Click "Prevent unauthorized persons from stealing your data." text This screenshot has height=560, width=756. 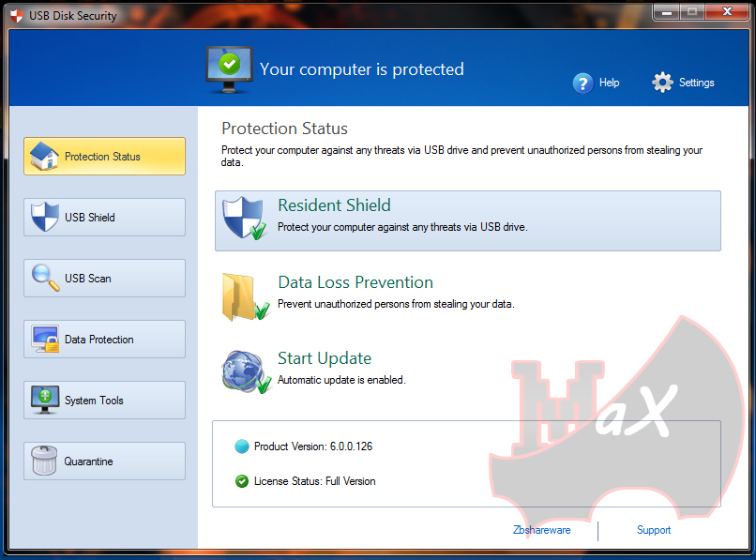pyautogui.click(x=396, y=304)
